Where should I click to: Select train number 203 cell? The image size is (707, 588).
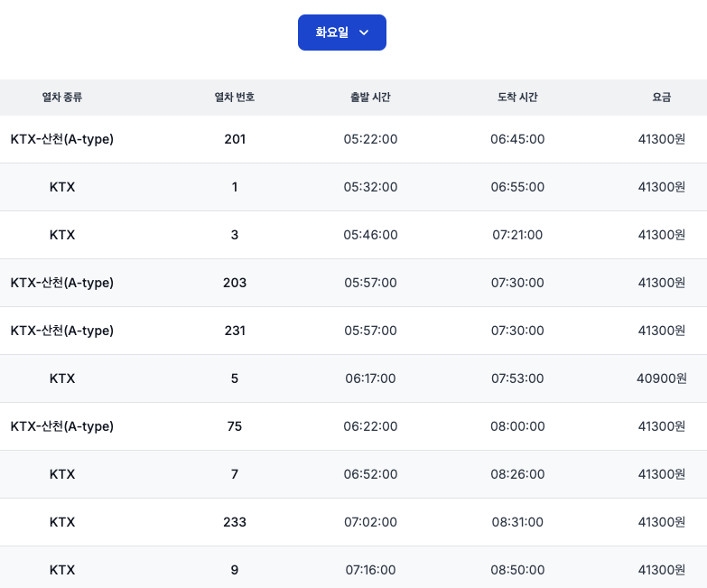pos(235,283)
